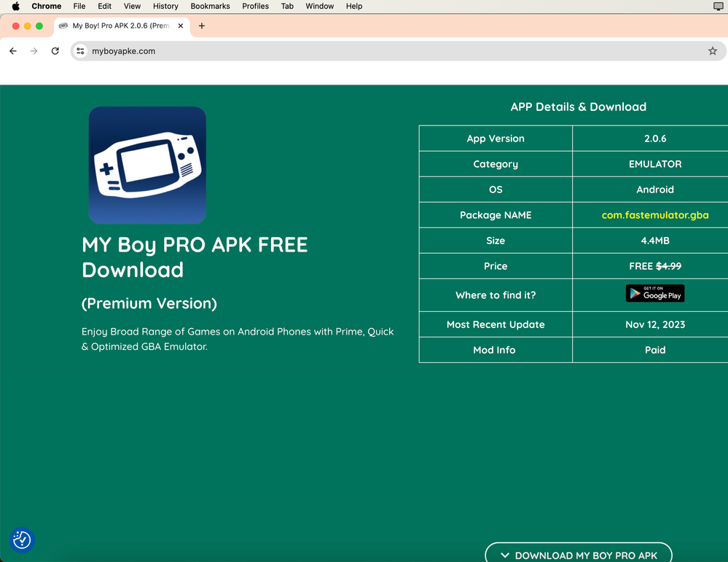Click the browser back arrow

tap(13, 51)
